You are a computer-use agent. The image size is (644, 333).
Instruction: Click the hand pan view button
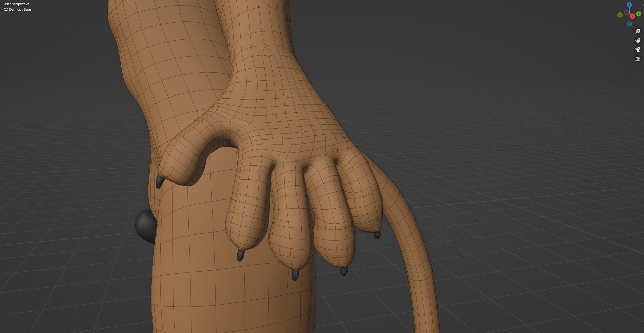(638, 40)
